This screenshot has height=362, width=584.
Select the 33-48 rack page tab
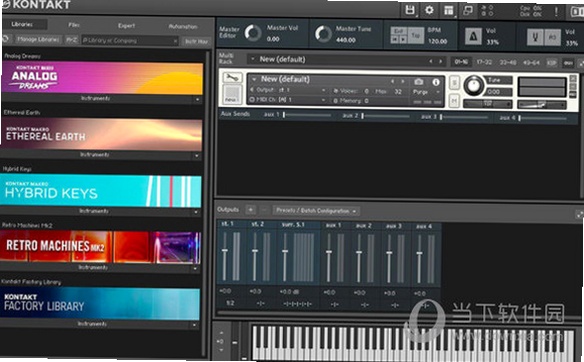[x=508, y=62]
